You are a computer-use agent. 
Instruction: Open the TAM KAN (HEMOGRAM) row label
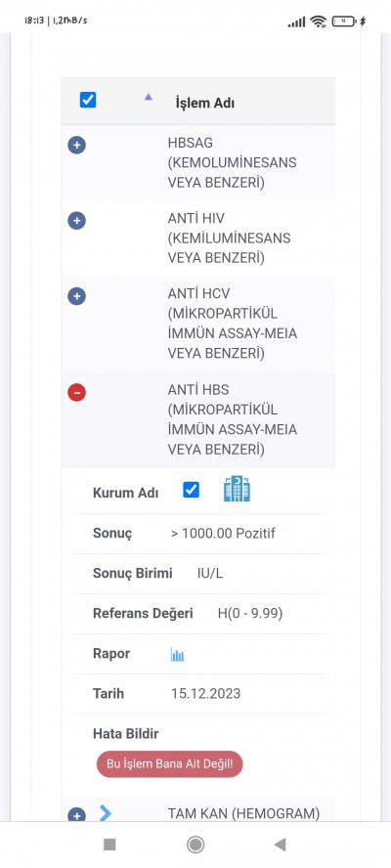click(243, 813)
